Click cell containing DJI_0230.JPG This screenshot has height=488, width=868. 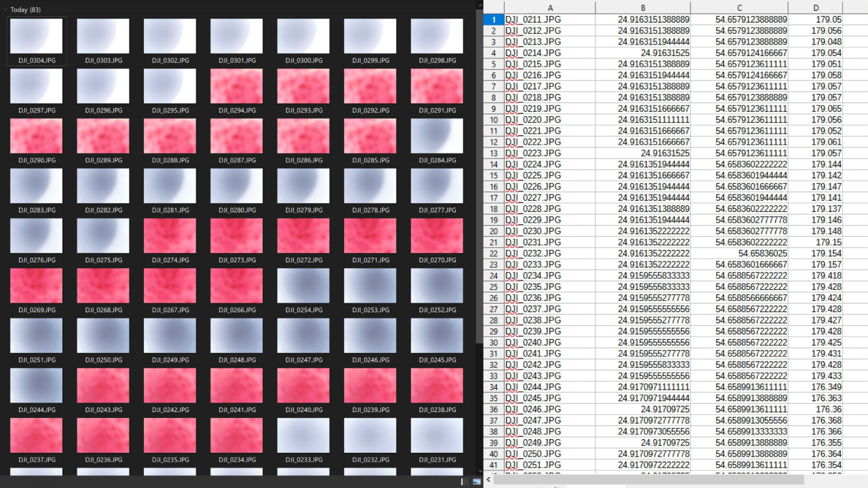(x=550, y=232)
